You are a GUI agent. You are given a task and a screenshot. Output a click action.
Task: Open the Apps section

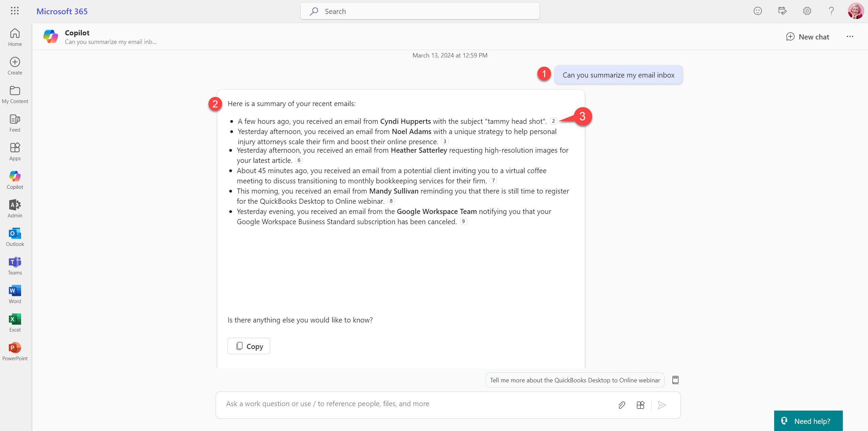(x=15, y=151)
